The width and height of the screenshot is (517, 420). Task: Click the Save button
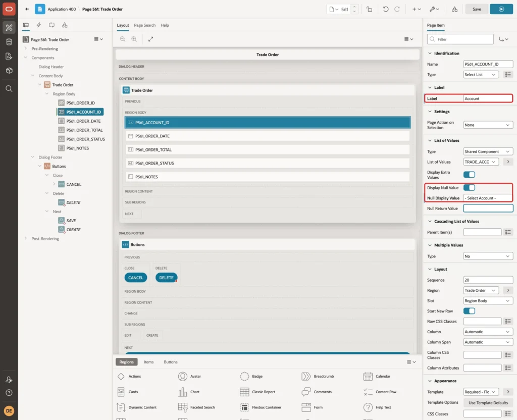pyautogui.click(x=477, y=9)
